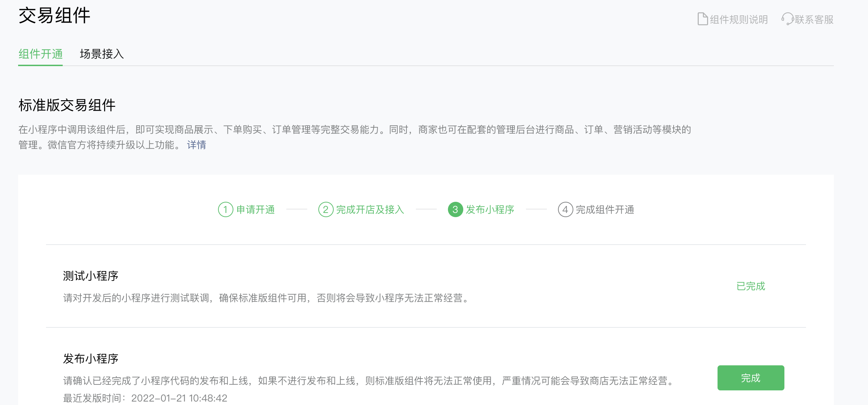Click 联系客服 link text
The image size is (868, 405).
[814, 19]
